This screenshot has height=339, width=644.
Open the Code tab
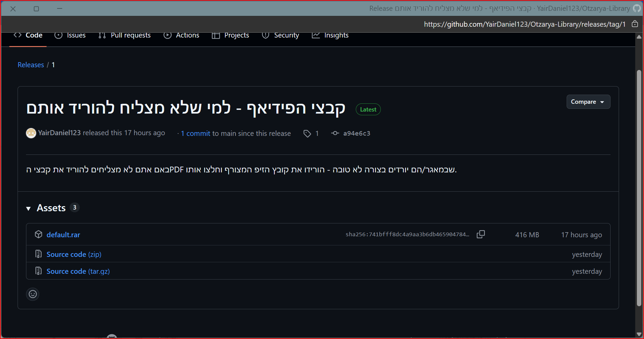(x=28, y=35)
